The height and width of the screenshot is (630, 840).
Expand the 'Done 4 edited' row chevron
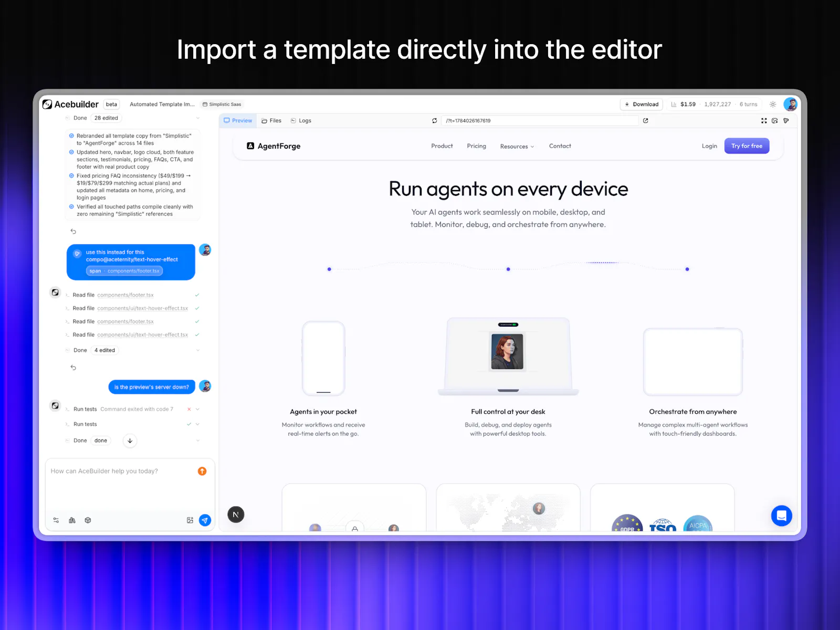(198, 350)
